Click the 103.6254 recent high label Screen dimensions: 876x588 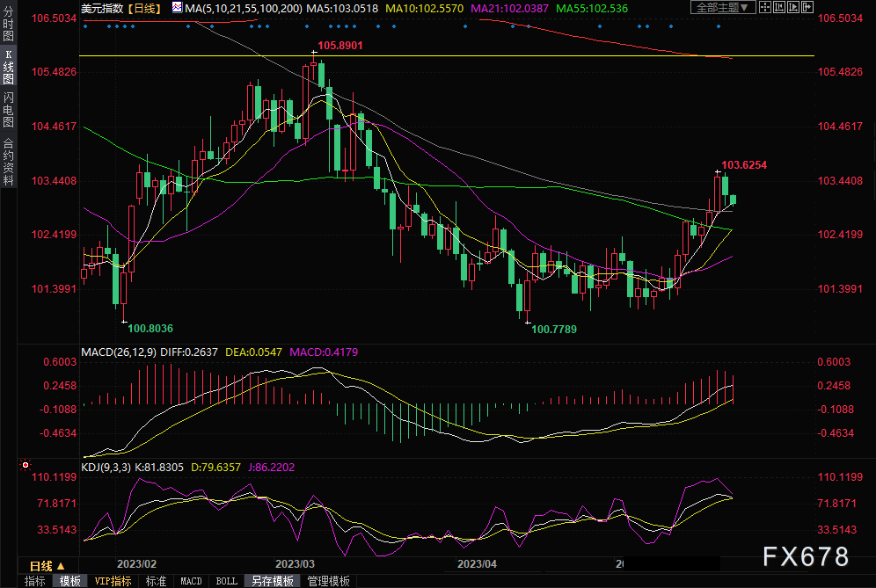(744, 164)
